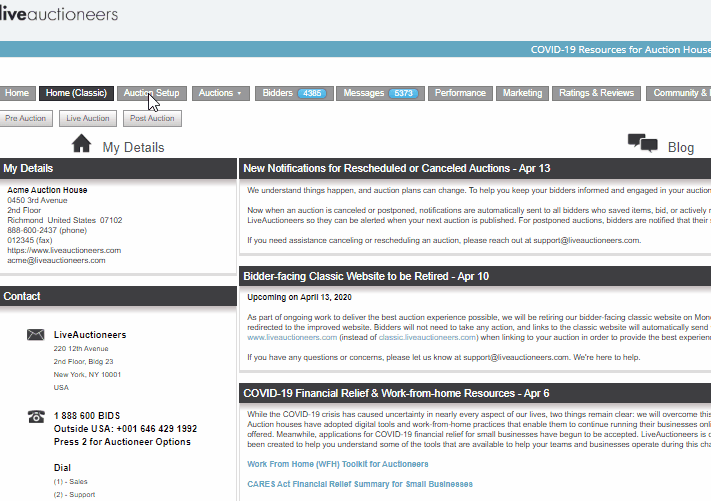This screenshot has width=711, height=501.
Task: Click the 220 12th Avenue address line
Action: (81, 349)
